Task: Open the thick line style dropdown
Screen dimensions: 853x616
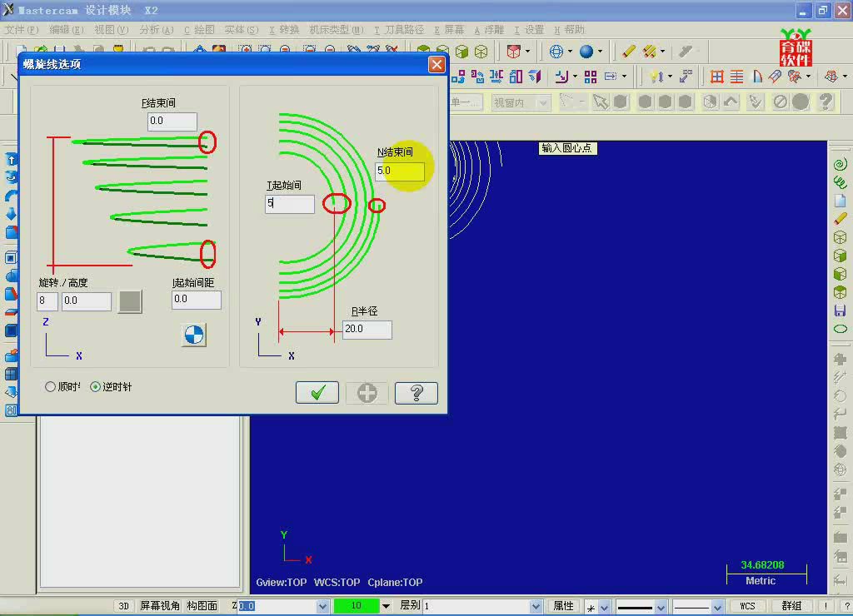Action: pos(661,606)
